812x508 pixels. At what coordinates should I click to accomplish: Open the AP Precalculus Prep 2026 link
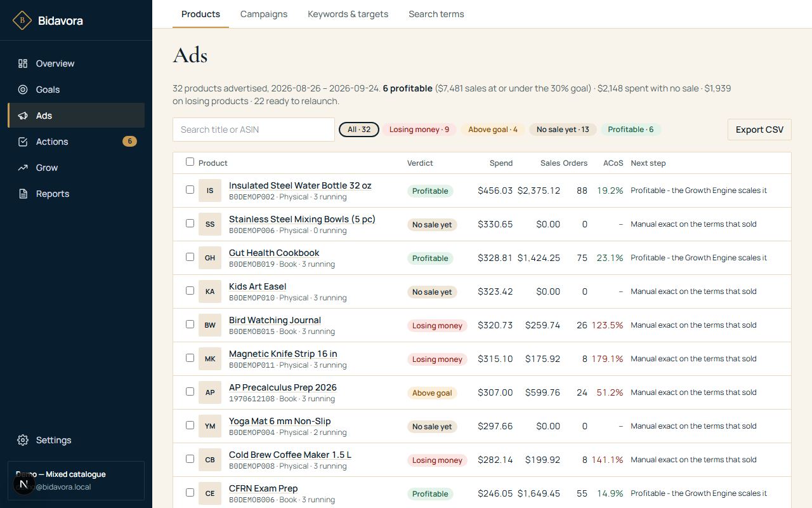tap(283, 387)
